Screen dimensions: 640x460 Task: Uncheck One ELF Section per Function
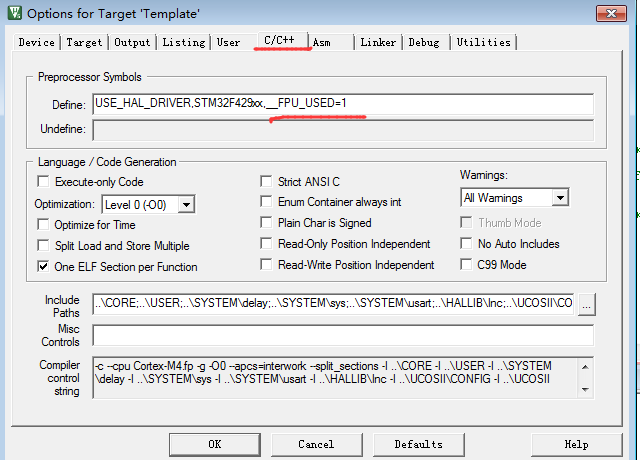tap(43, 267)
